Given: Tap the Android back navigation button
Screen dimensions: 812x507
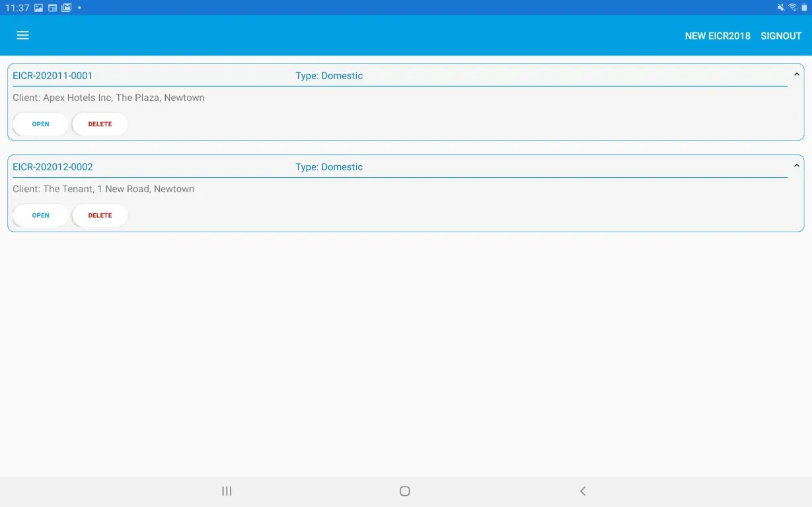Looking at the screenshot, I should point(583,491).
